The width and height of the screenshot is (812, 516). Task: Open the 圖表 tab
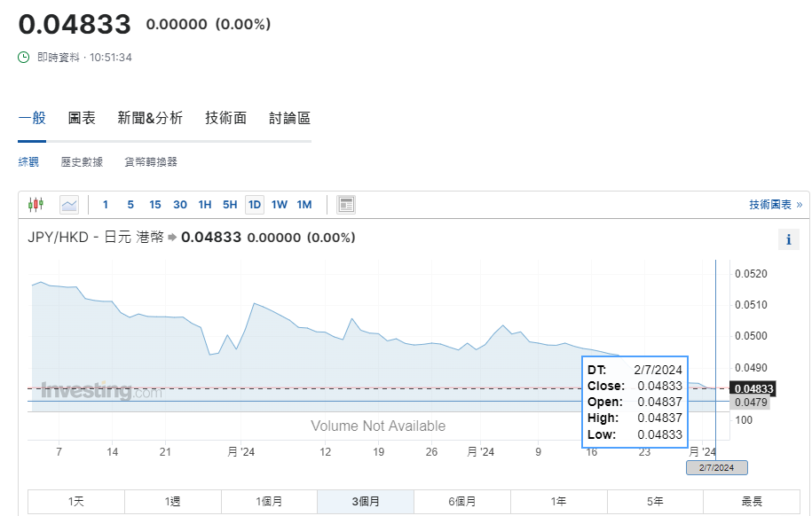click(82, 118)
